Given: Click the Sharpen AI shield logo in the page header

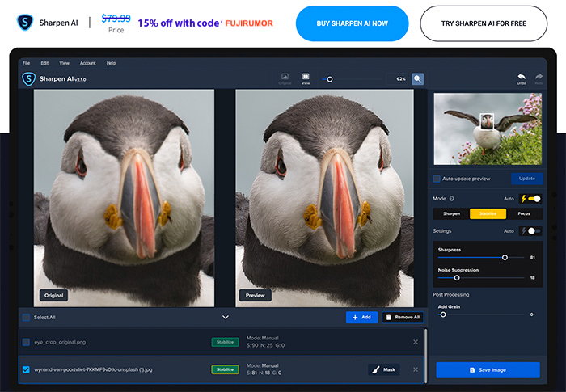Looking at the screenshot, I should (x=25, y=23).
